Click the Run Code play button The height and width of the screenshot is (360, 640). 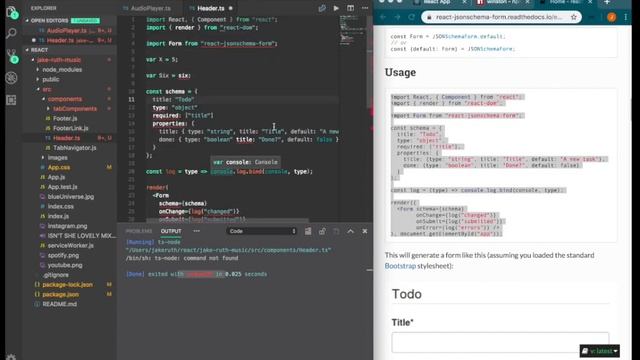pyautogui.click(x=336, y=8)
